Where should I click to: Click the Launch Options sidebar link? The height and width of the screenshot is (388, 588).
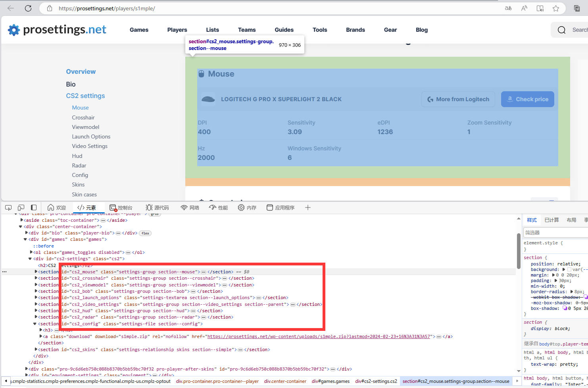tap(91, 136)
